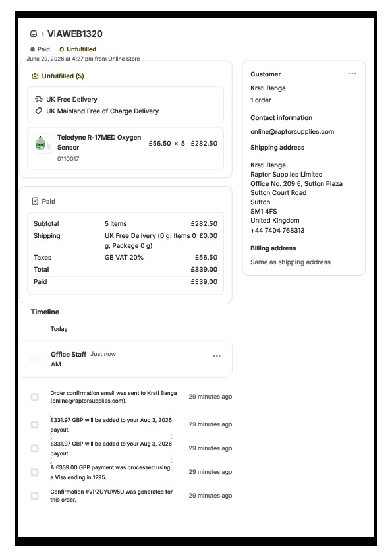This screenshot has width=392, height=555.
Task: Open Customer card three-dot menu
Action: [x=352, y=74]
